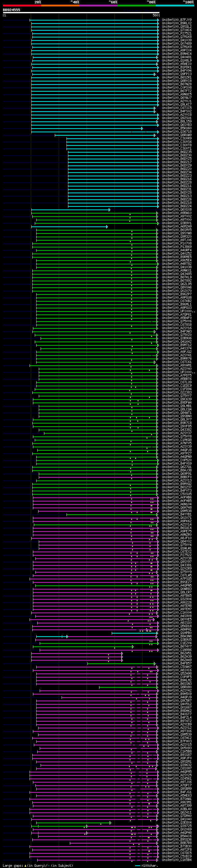Viewport: 197px width, 868px height.
Task: Select label UniRef100_Q56D18
Action: 177,626
